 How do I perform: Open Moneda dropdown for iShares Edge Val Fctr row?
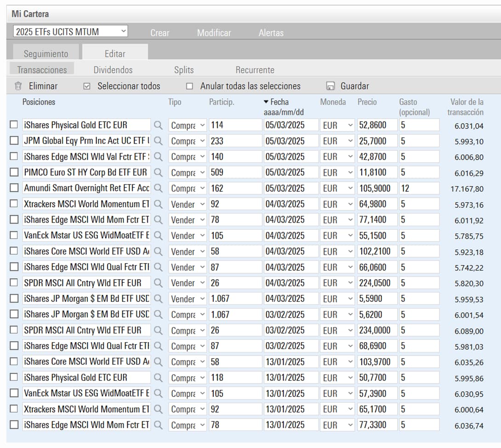337,157
